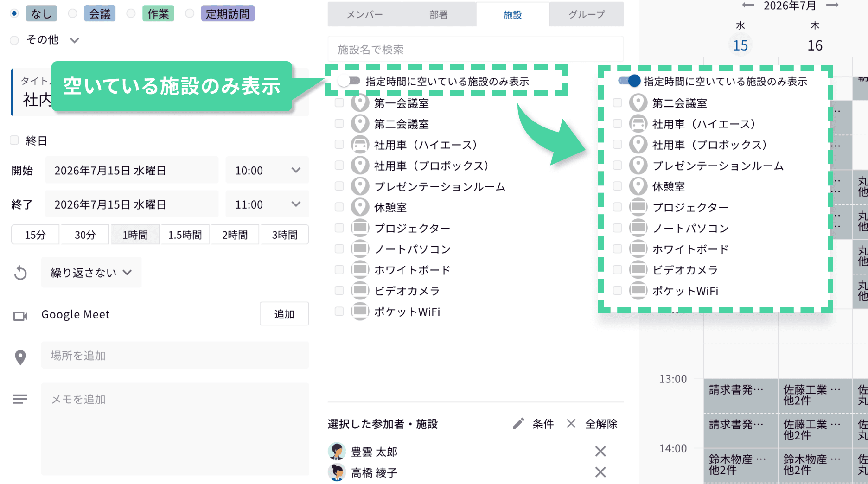
Task: Set duration to 1.5時間
Action: coord(185,235)
